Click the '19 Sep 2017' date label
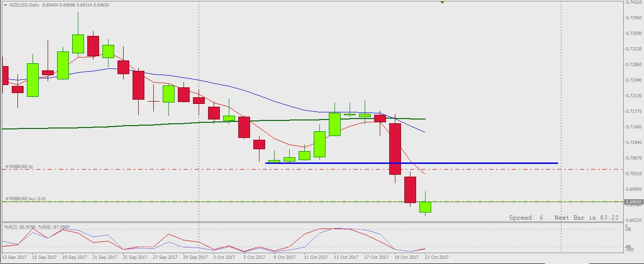644x264 pixels. [74, 257]
